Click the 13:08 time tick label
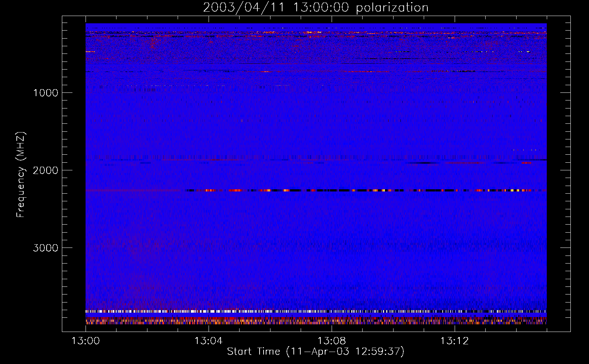 pos(331,341)
